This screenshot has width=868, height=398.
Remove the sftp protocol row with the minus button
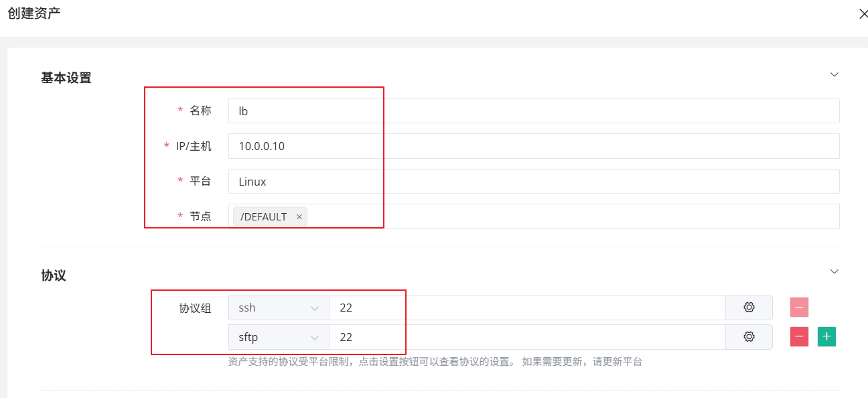click(x=799, y=337)
